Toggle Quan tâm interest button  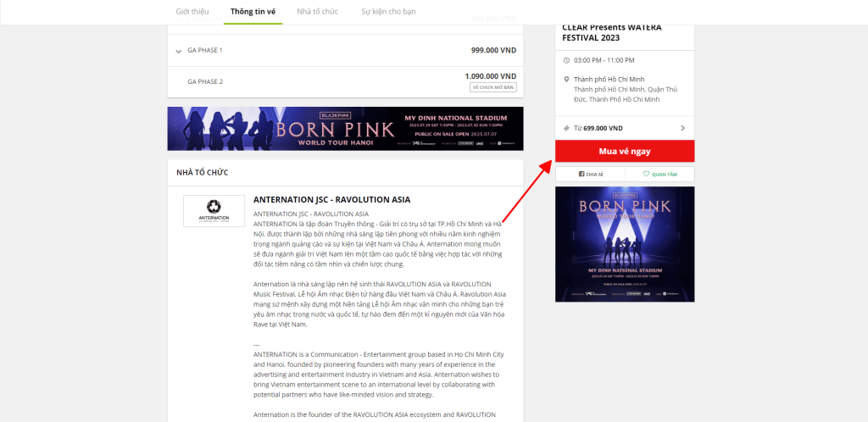pos(659,175)
